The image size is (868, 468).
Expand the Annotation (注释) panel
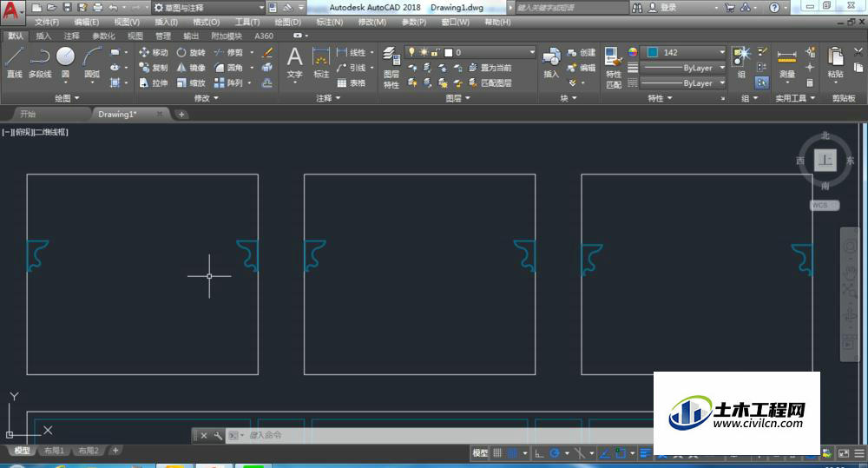tap(328, 98)
